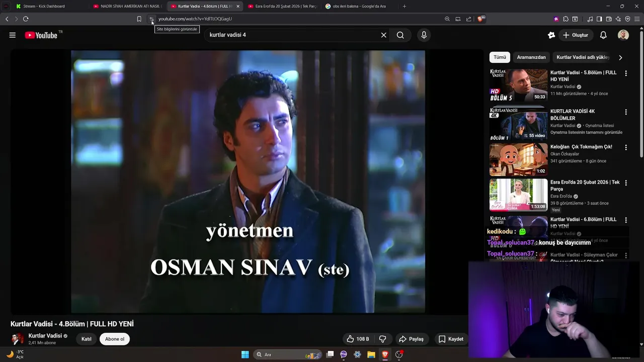
Task: Open Esra Erol'da 20 Şubat thumbnail
Action: click(x=518, y=195)
